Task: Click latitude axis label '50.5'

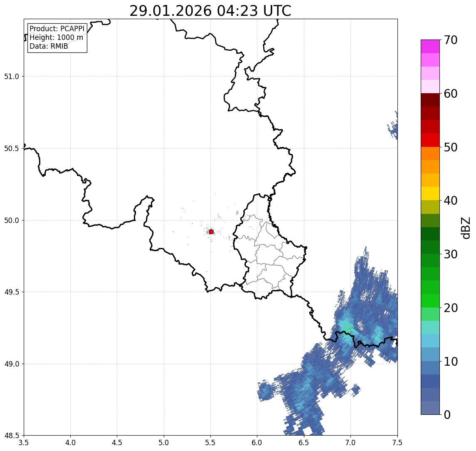Action: 12,149
